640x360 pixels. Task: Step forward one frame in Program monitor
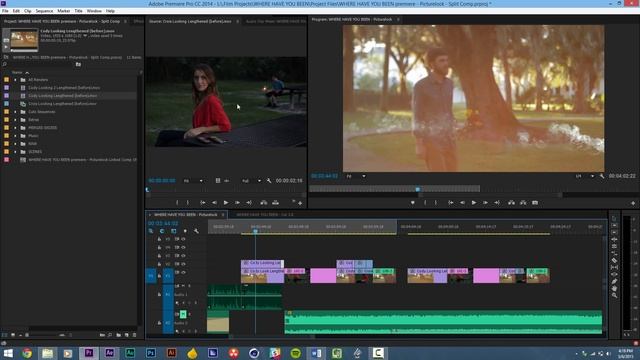click(x=485, y=202)
